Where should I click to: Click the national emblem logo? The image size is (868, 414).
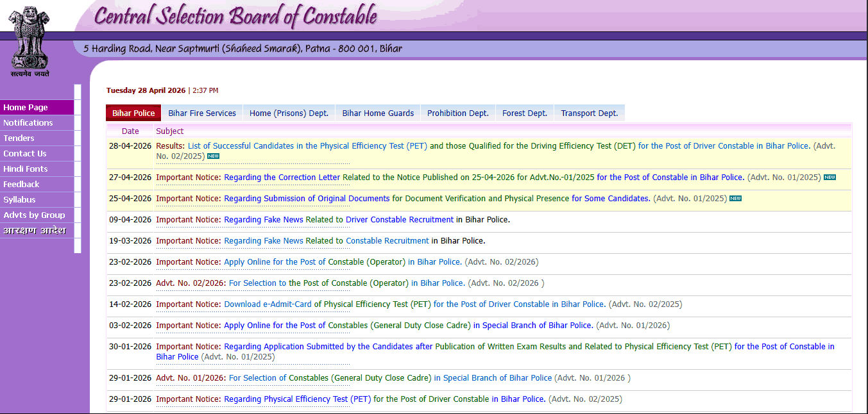tap(28, 38)
